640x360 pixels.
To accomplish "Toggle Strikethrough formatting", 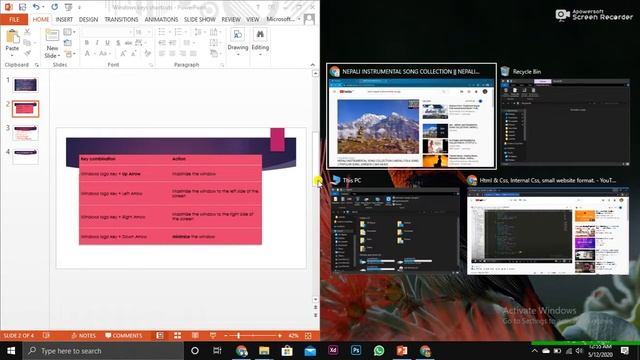I will click(128, 43).
